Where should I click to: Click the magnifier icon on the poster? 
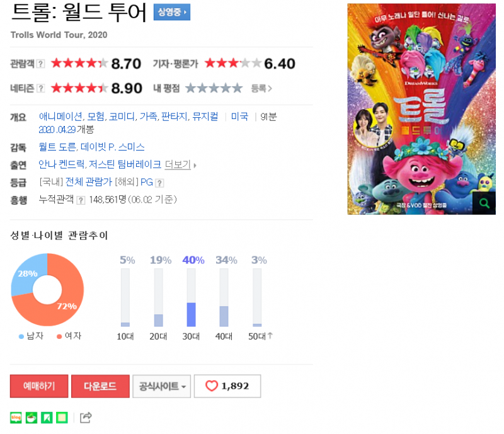click(x=484, y=203)
